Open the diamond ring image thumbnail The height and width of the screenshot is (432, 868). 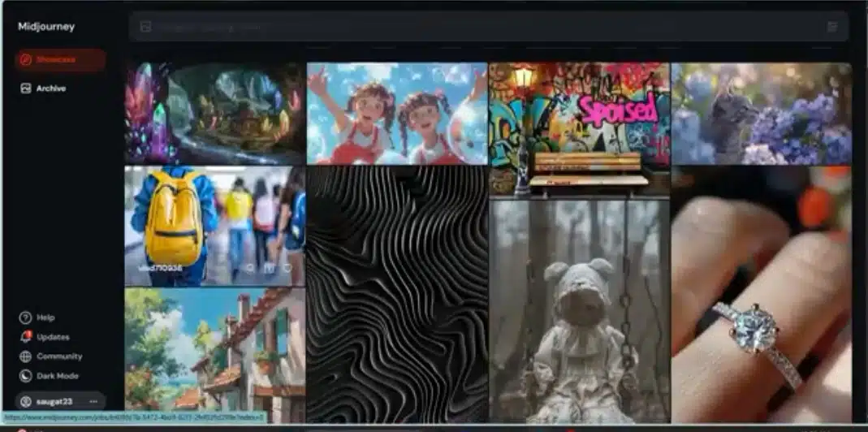point(762,295)
